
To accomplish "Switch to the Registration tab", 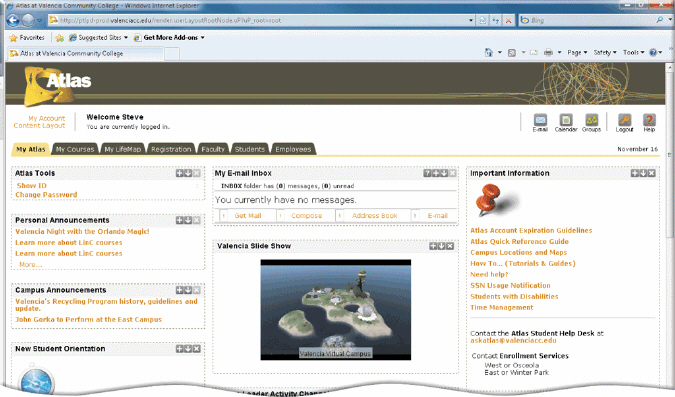I will [x=171, y=149].
